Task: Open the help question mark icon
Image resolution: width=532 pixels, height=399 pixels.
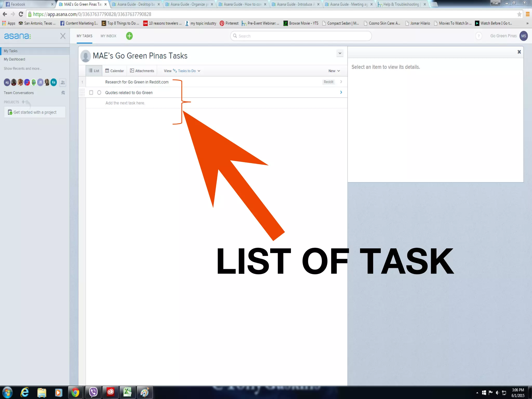Action: click(479, 36)
